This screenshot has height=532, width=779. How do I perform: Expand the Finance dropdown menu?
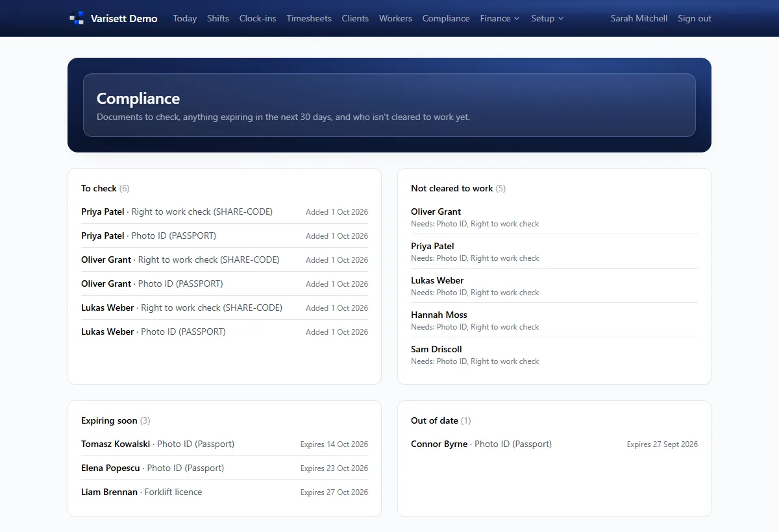point(500,18)
